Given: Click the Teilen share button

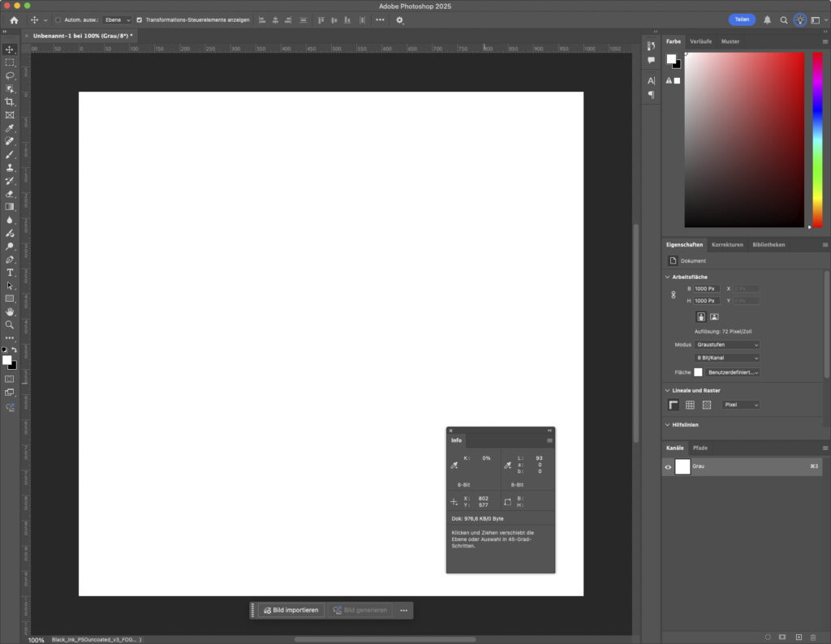Looking at the screenshot, I should coord(742,19).
